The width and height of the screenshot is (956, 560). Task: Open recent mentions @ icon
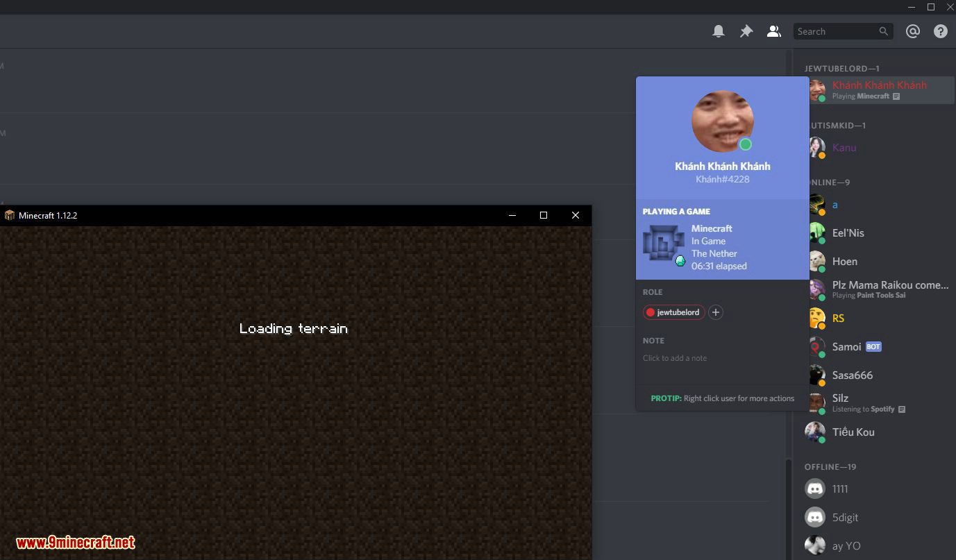click(913, 31)
